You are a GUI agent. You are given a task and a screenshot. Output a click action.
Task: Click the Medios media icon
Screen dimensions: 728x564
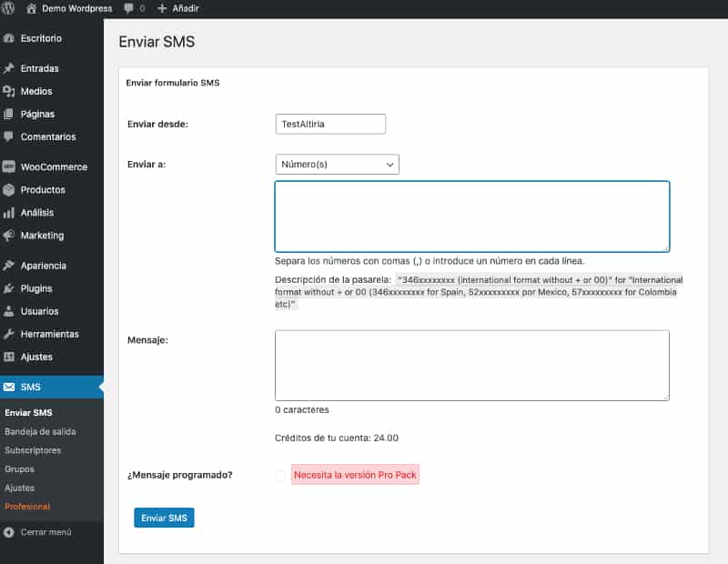pos(9,91)
